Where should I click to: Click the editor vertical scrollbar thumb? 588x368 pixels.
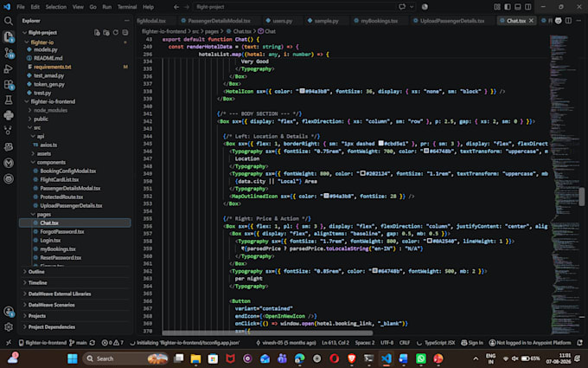pyautogui.click(x=582, y=197)
